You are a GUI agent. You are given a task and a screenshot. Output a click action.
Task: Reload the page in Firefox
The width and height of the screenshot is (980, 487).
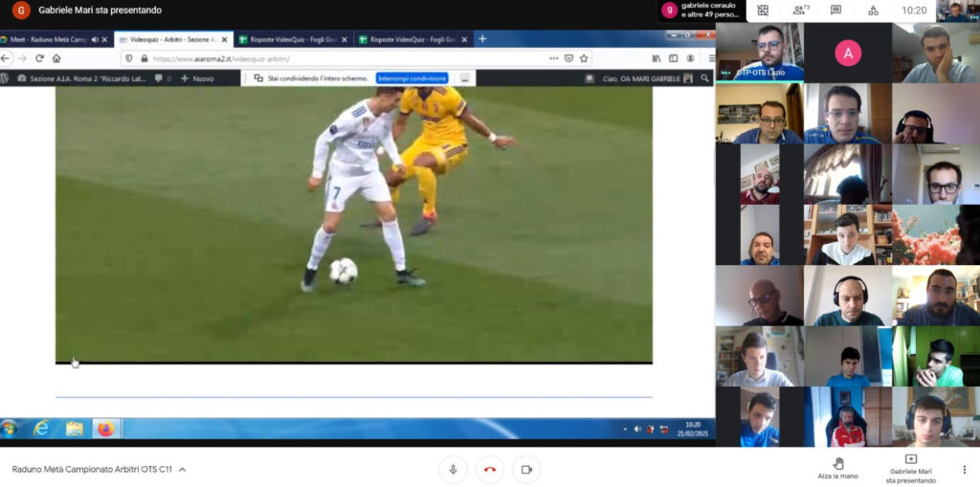(39, 58)
